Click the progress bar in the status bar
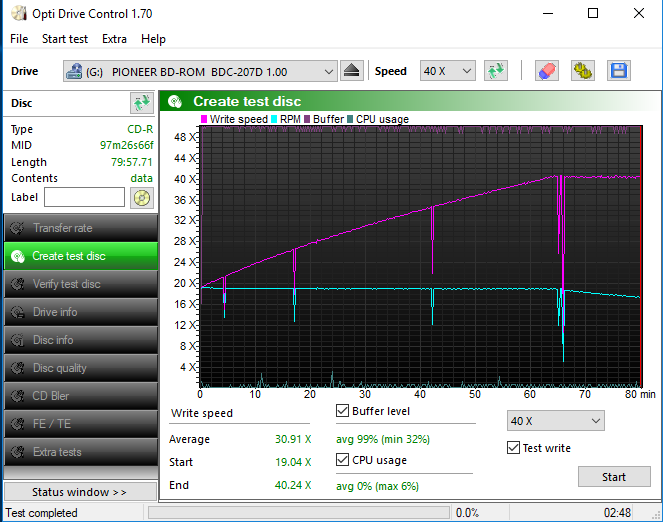 tap(299, 513)
